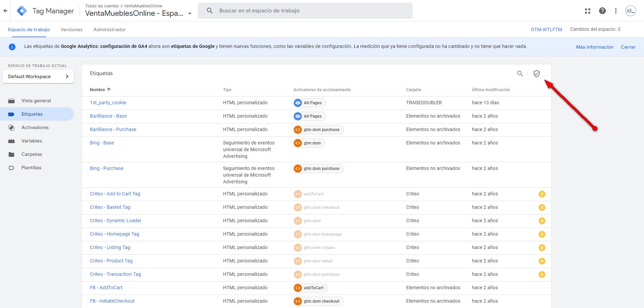Expand the Default Workspace selector
Screen dimensions: 644x308
38,76
